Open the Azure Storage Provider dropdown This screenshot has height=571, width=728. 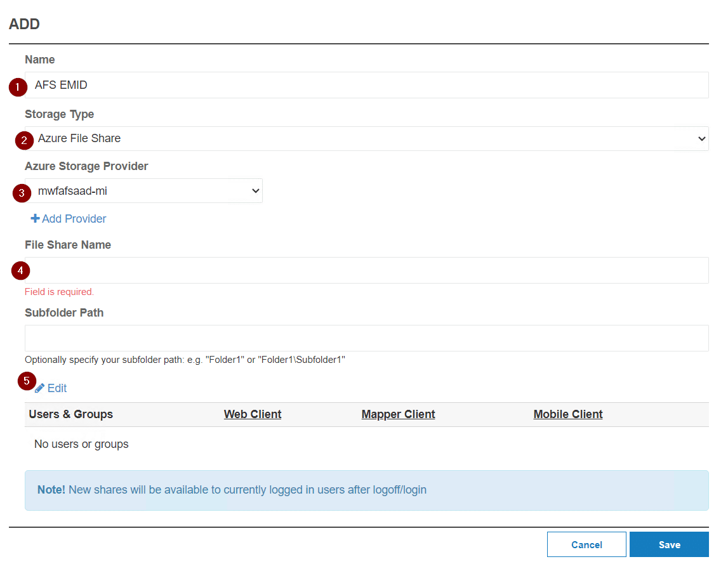pyautogui.click(x=256, y=190)
